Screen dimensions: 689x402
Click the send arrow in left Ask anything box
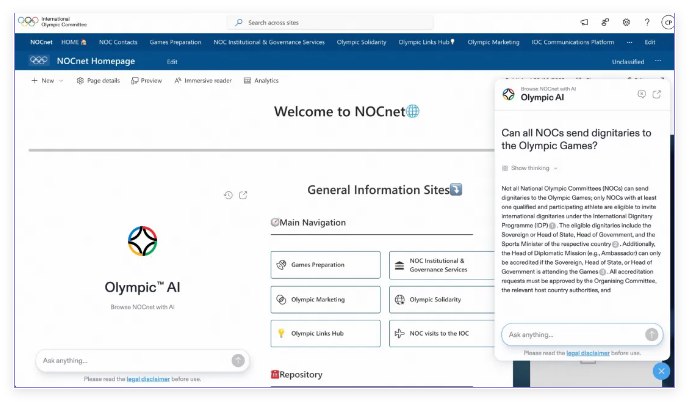pyautogui.click(x=237, y=360)
